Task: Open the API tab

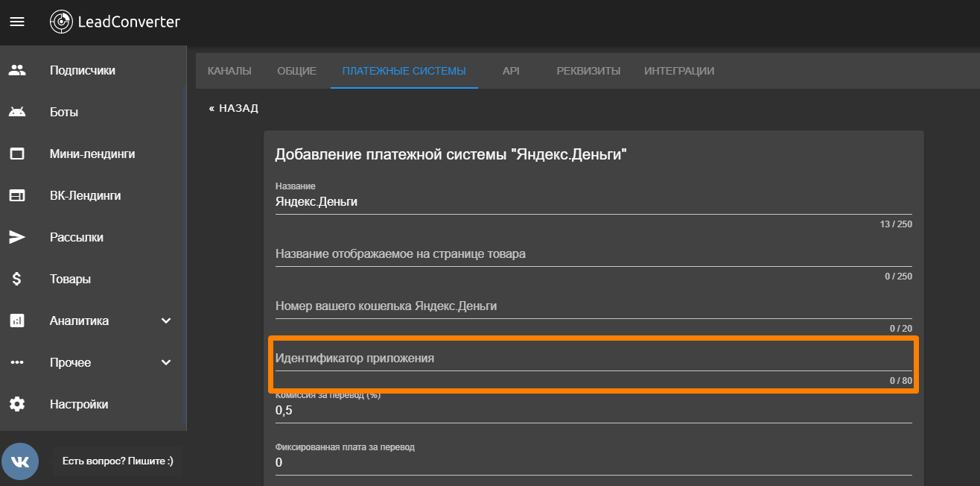Action: click(511, 71)
